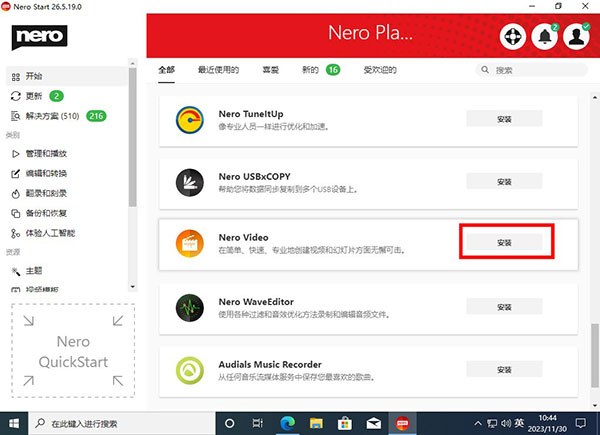This screenshot has height=435, width=600.
Task: Switch to the 喜爱 tab
Action: 271,70
